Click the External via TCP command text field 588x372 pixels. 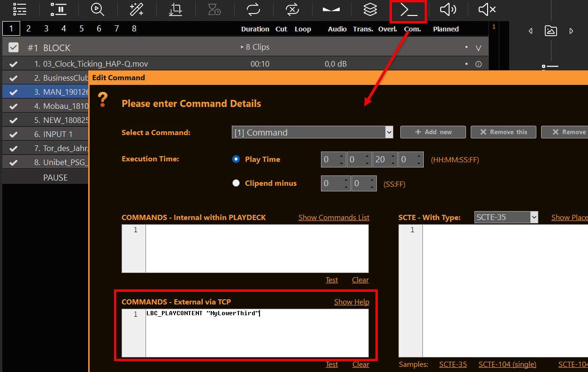click(x=257, y=333)
